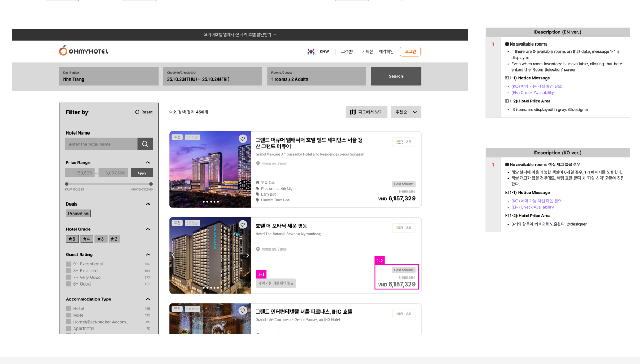The height and width of the screenshot is (364, 640).
Task: Toggle the 5-star hotel grade filter
Action: (x=73, y=239)
